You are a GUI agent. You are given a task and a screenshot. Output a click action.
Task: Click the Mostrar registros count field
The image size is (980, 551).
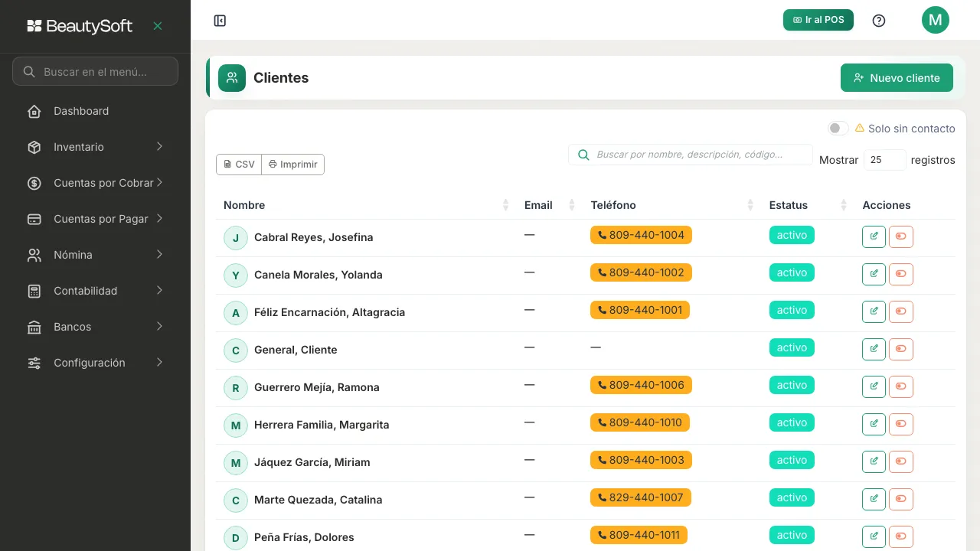(885, 160)
